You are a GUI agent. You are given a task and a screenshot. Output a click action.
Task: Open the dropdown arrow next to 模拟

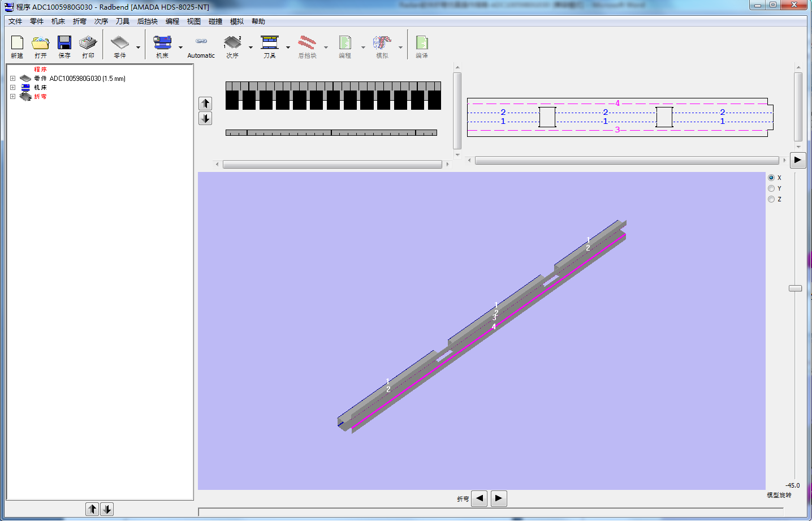(x=400, y=48)
